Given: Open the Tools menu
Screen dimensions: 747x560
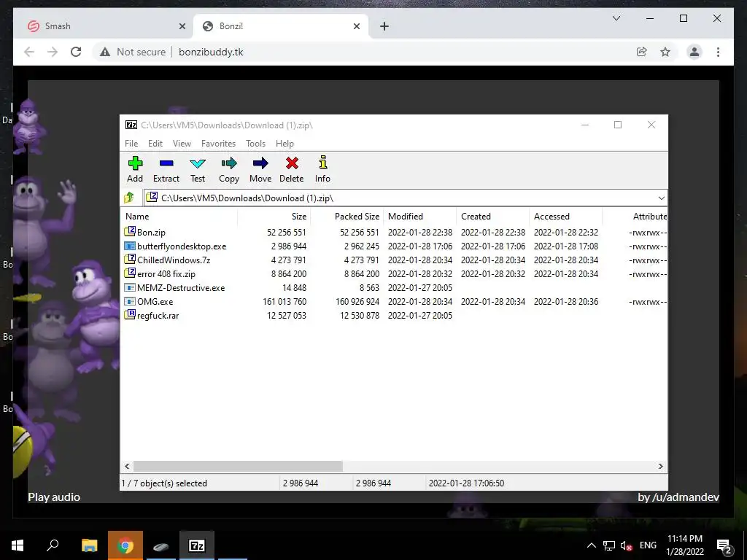Looking at the screenshot, I should pyautogui.click(x=255, y=144).
